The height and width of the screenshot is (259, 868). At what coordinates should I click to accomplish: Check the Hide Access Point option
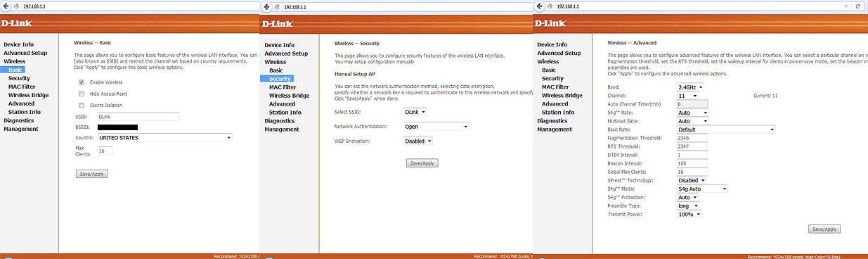click(x=82, y=94)
